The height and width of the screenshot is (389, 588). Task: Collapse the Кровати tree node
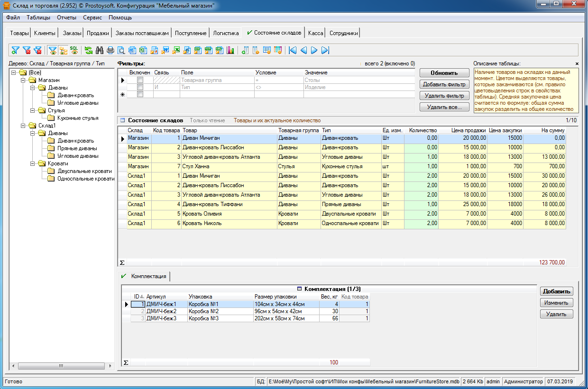31,163
